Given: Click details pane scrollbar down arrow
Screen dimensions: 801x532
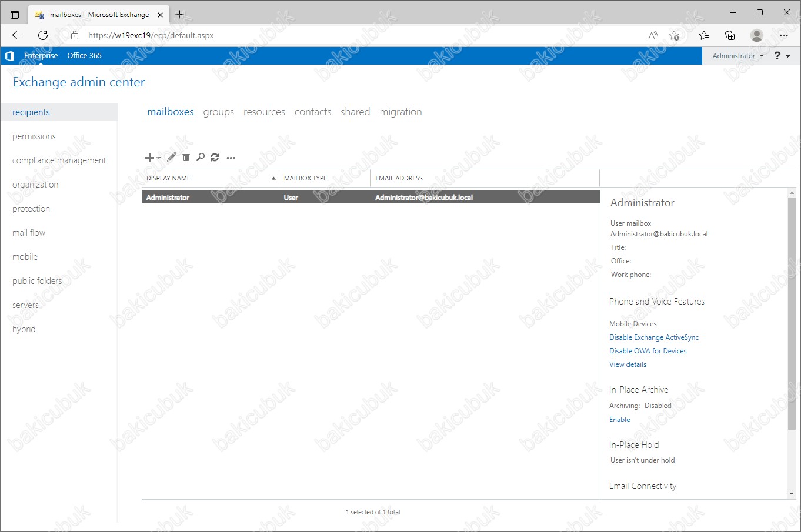Looking at the screenshot, I should coord(792,494).
